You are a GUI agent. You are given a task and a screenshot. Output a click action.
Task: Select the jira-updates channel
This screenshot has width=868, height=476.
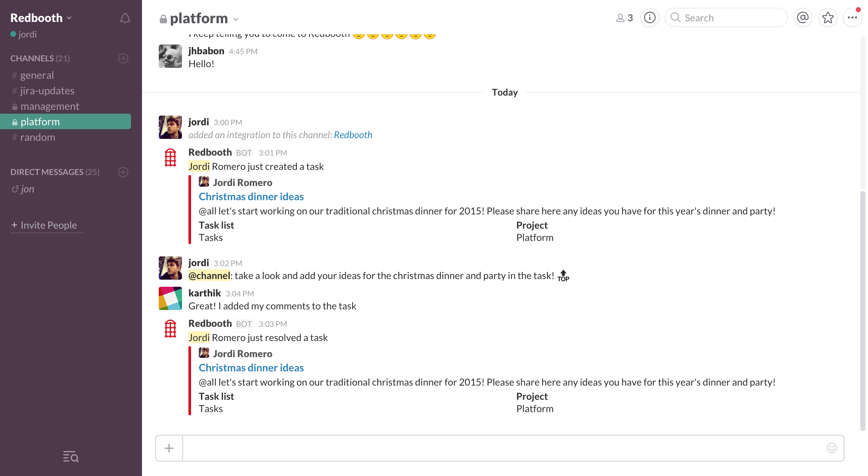coord(47,91)
